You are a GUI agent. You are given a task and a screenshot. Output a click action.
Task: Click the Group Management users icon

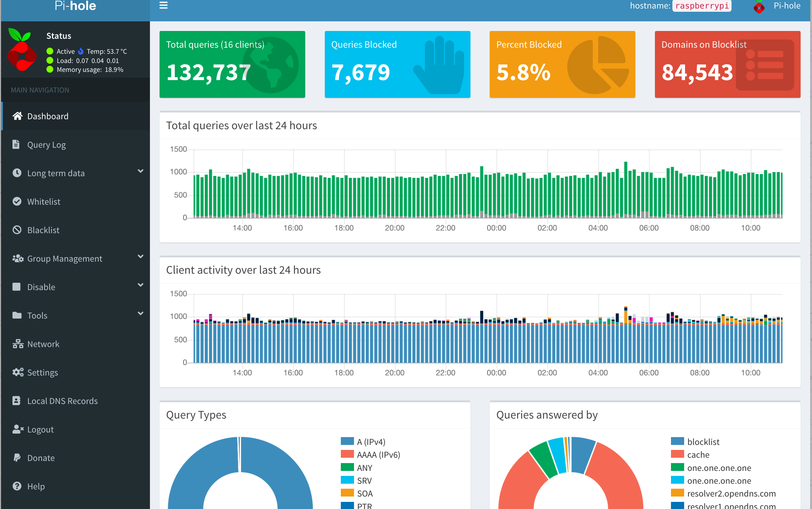18,258
